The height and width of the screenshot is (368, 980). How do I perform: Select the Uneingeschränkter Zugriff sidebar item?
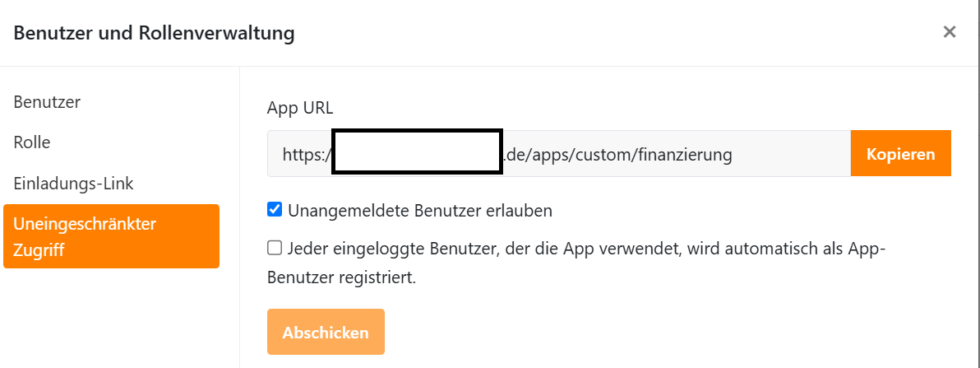pyautogui.click(x=111, y=236)
